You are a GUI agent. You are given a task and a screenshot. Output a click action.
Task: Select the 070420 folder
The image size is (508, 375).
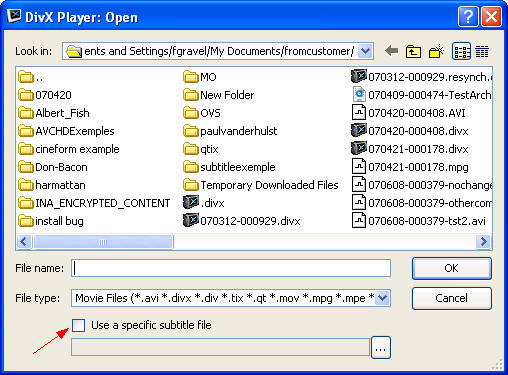45,95
